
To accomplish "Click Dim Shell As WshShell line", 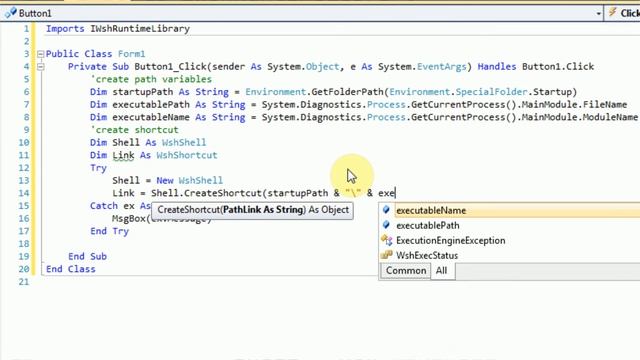I will coord(148,142).
